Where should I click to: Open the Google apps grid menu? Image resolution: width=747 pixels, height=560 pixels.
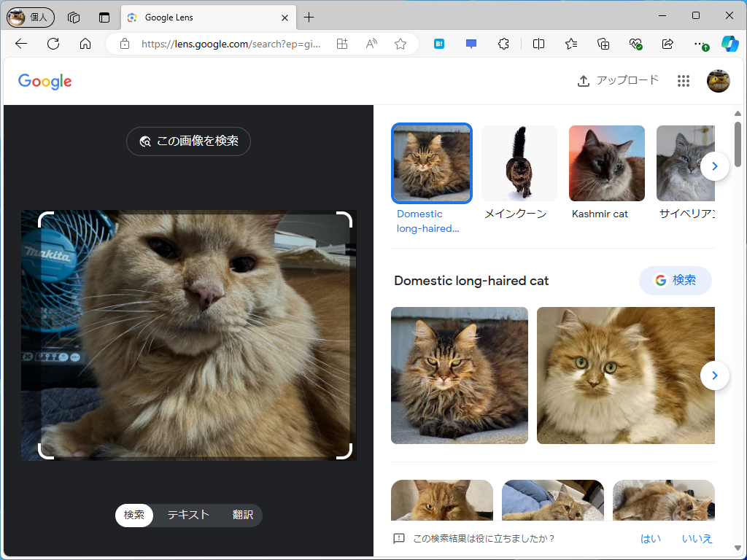(x=683, y=81)
